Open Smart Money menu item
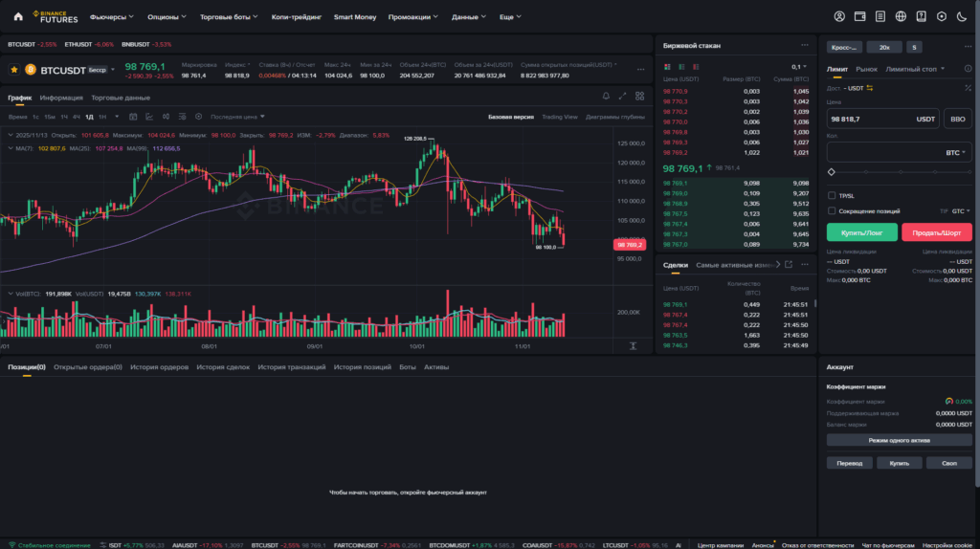Viewport: 980px width, 549px height. pos(355,17)
